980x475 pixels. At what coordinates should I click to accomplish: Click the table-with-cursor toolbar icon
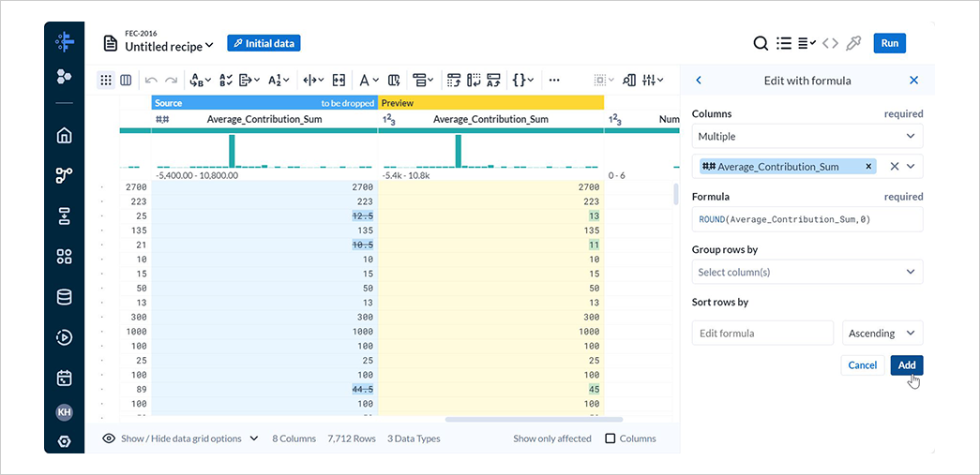pos(393,80)
